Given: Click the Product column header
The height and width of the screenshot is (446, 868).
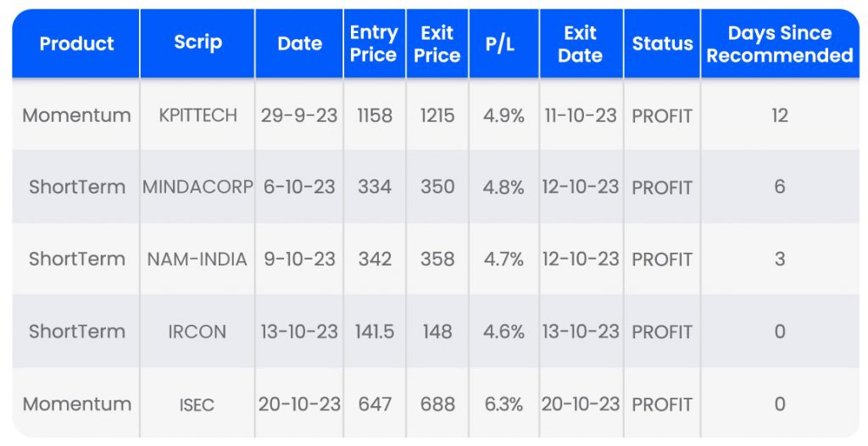Looking at the screenshot, I should [76, 44].
